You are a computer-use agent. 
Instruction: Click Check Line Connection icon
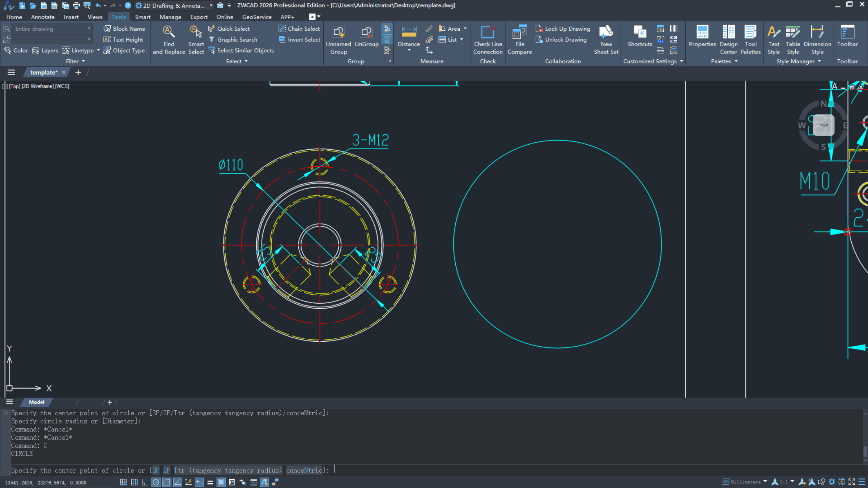[488, 33]
